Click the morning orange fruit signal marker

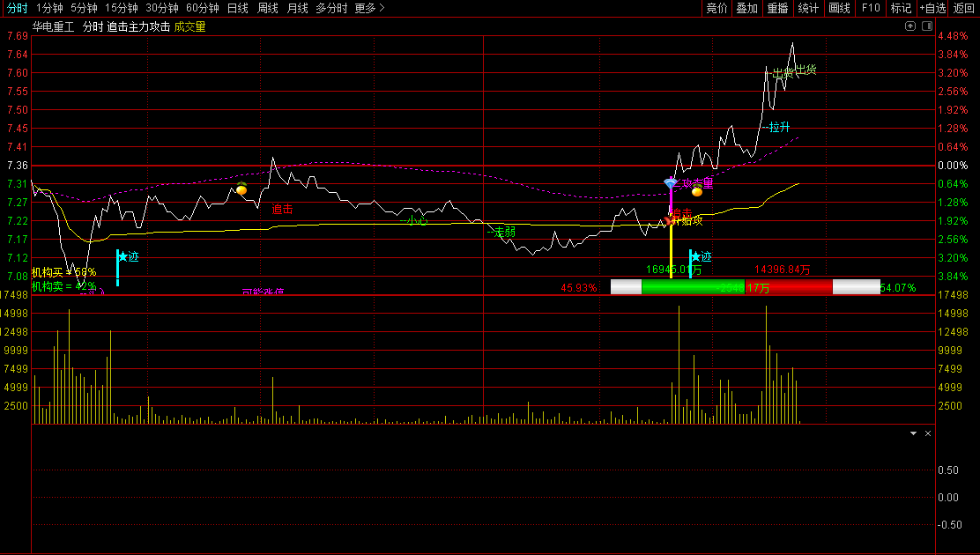coord(241,189)
